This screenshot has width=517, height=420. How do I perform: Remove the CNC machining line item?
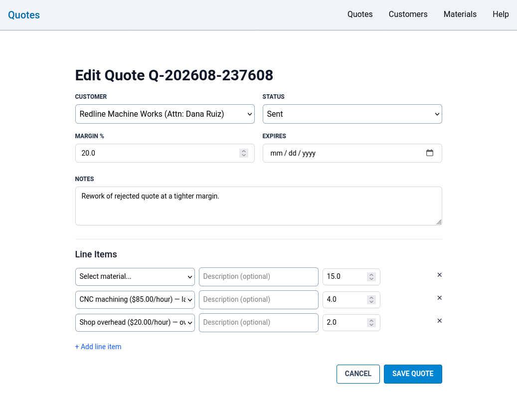(439, 298)
